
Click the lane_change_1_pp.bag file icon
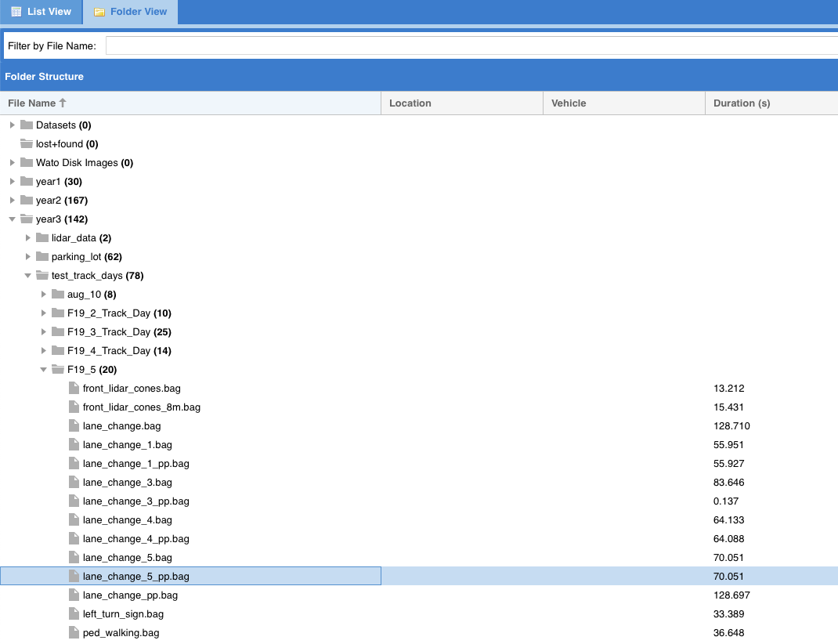[74, 463]
